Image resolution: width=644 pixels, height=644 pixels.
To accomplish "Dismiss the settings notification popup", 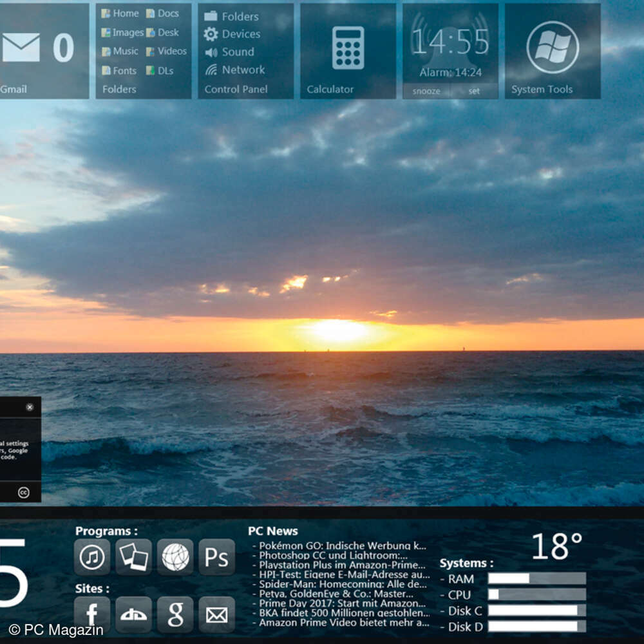I will (30, 407).
